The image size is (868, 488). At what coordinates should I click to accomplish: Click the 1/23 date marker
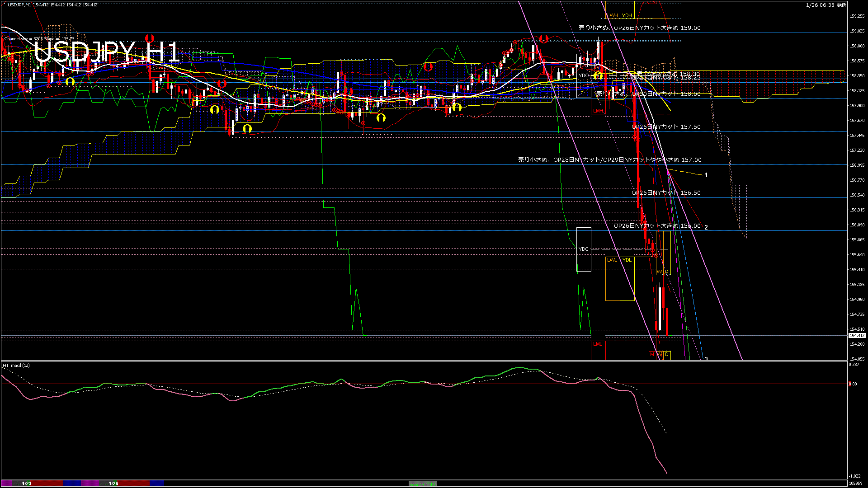tap(27, 483)
